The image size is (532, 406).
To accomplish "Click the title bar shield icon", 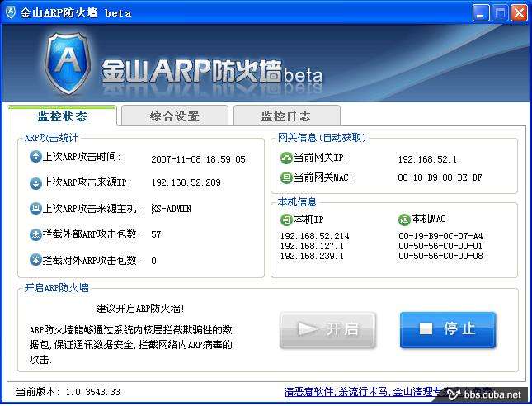I will coord(11,12).
